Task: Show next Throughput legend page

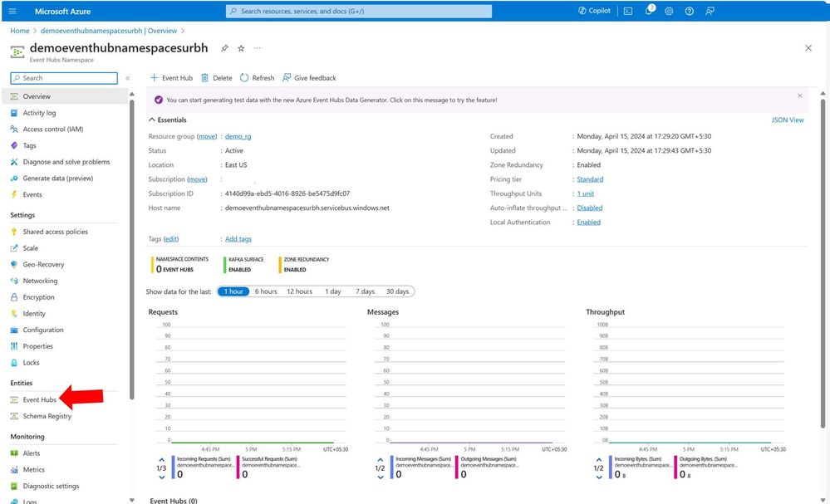Action: coord(599,477)
